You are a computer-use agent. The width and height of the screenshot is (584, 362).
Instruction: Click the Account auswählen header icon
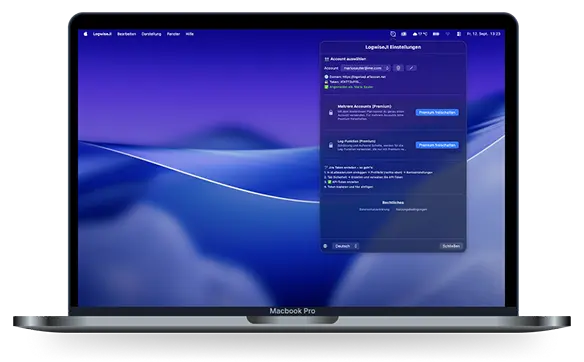click(327, 59)
